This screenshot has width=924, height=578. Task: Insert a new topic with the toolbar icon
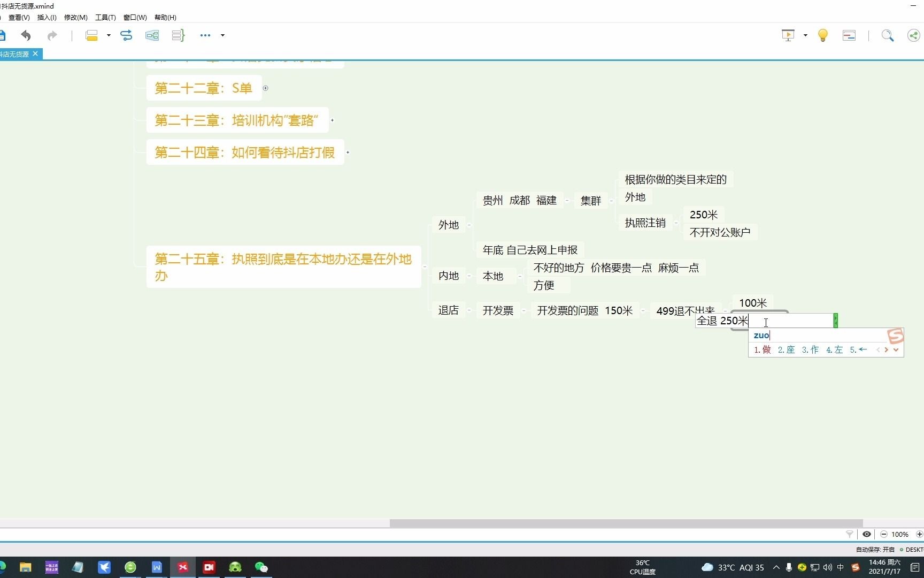coord(91,35)
